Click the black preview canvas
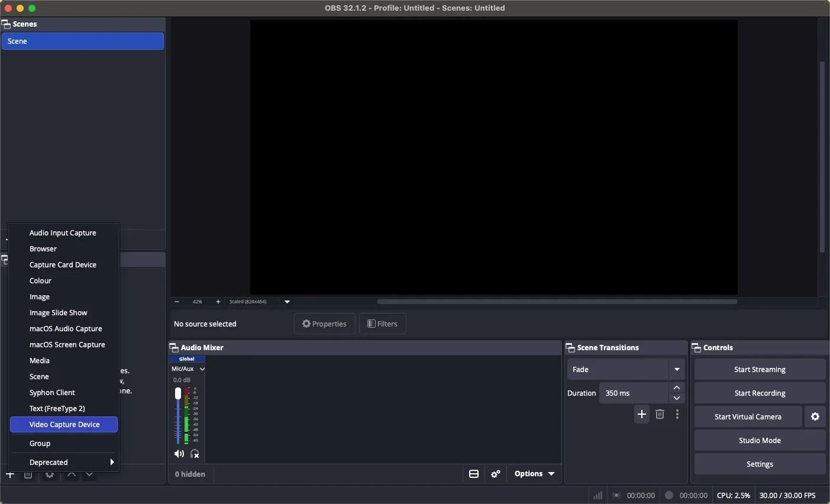Screen dimensions: 830x504 point(493,157)
